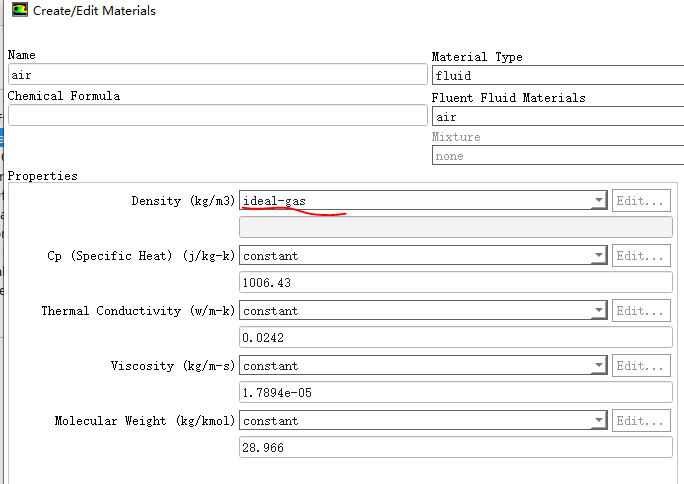Image resolution: width=684 pixels, height=484 pixels.
Task: Click the disabled Mixture none field
Action: pos(557,156)
